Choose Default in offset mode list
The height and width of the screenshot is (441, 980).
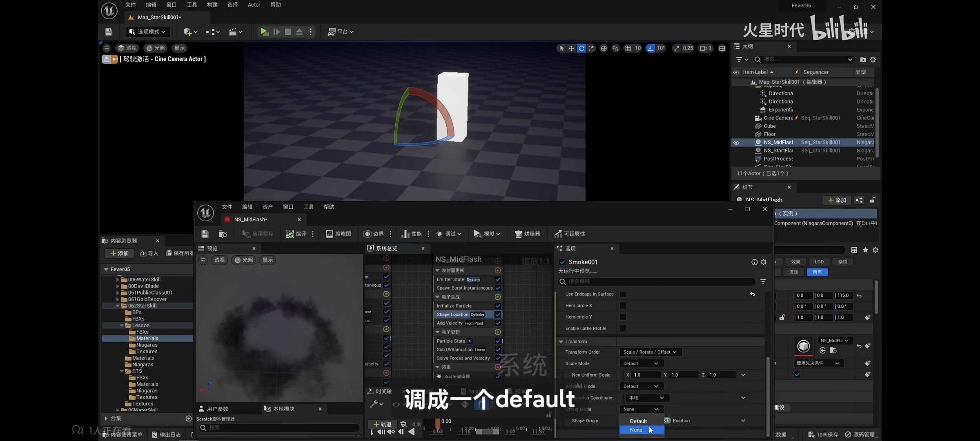tap(638, 421)
